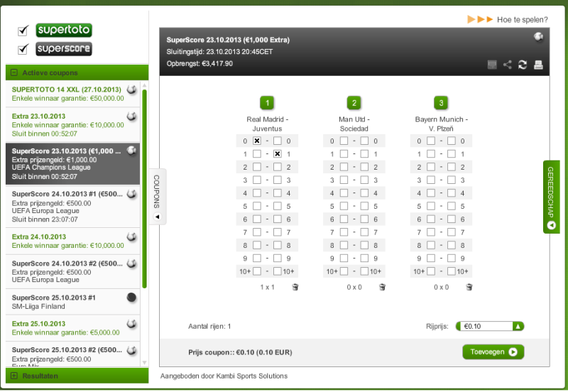Select the SuperScore 25.10.2013 #1 coupon
The width and height of the screenshot is (568, 392).
click(x=72, y=302)
